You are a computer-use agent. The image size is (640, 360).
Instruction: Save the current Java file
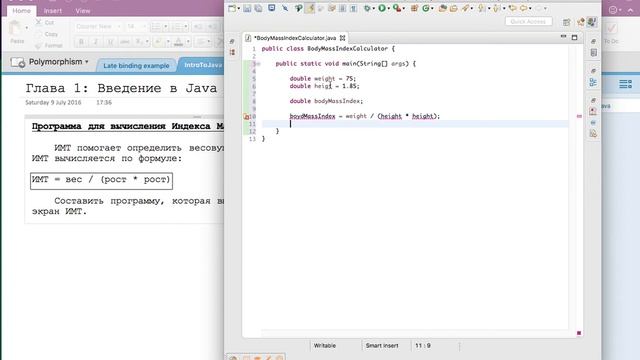[247, 8]
